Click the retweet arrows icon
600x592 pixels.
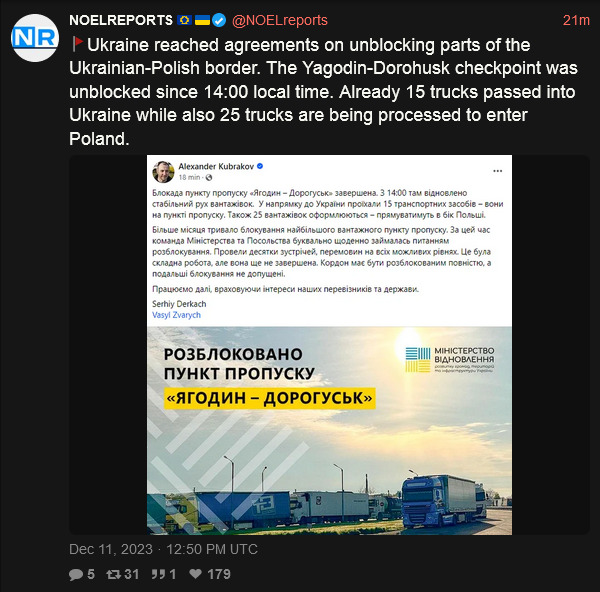[115, 574]
